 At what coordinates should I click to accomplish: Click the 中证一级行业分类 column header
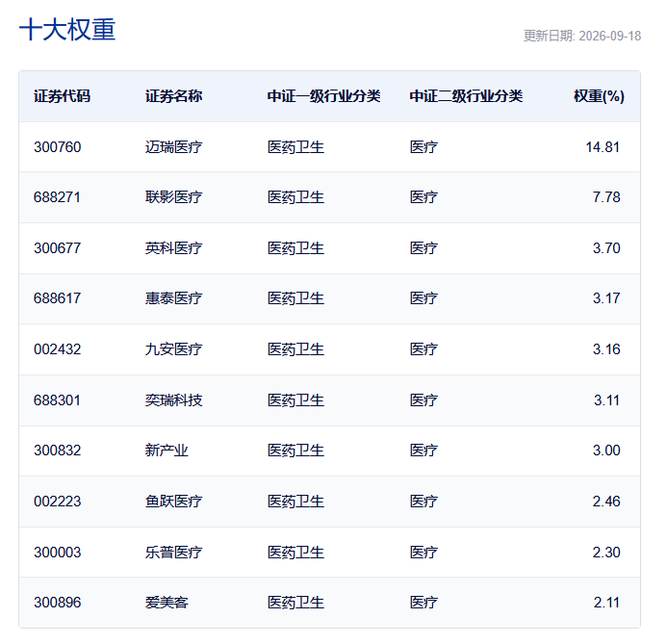tap(323, 96)
